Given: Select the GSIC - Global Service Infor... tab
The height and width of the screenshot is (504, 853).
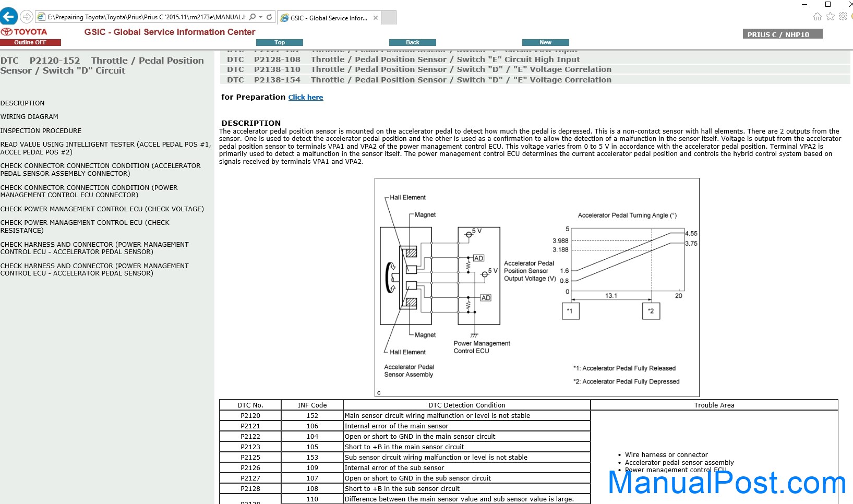Looking at the screenshot, I should [329, 18].
